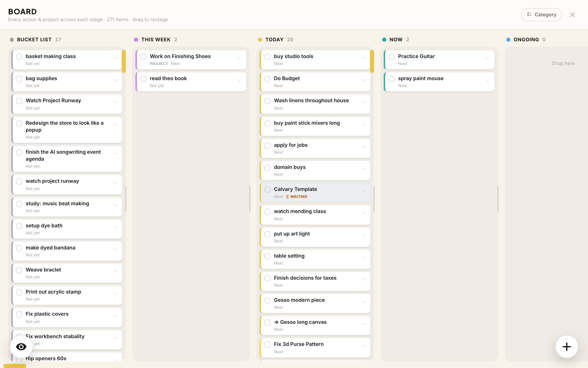This screenshot has width=588, height=368.
Task: Expand the 'domain buys' chevron
Action: click(x=363, y=169)
